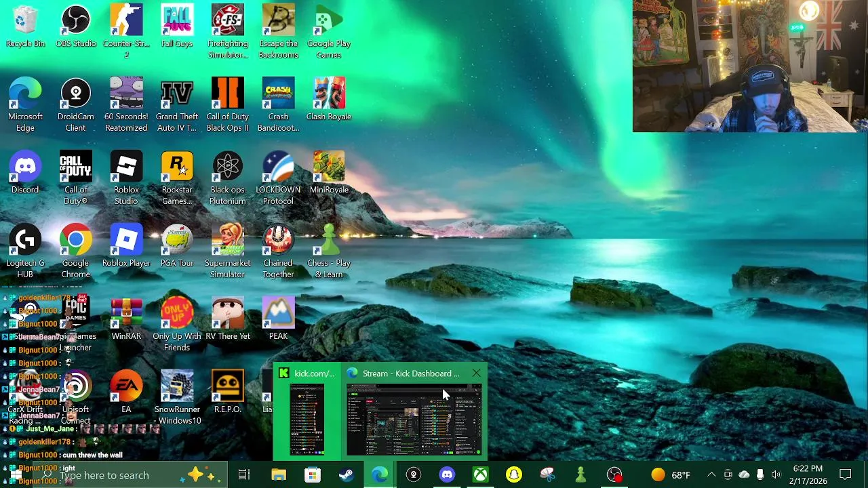This screenshot has width=868, height=488.
Task: Open the Firefighting Simulator shortcut
Action: coord(228,31)
